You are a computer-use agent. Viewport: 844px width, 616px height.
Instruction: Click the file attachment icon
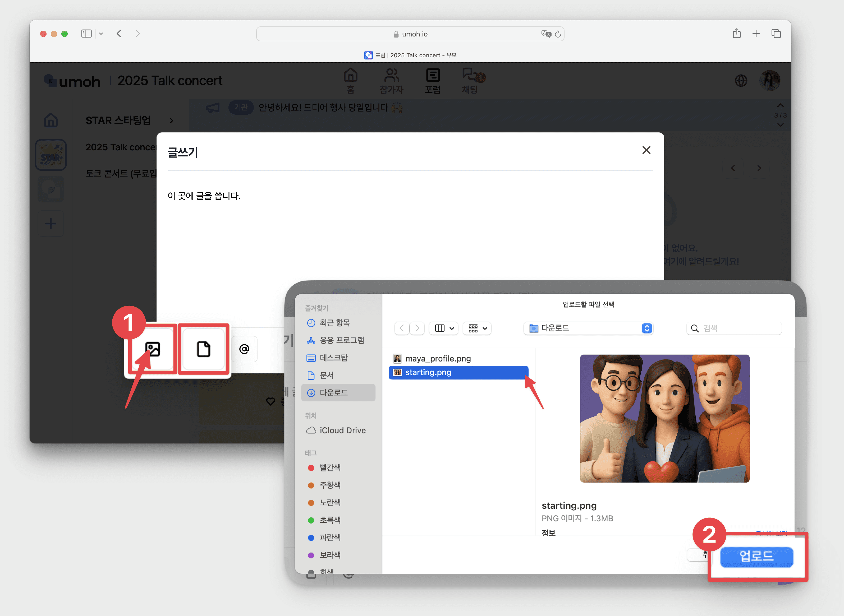pos(203,349)
